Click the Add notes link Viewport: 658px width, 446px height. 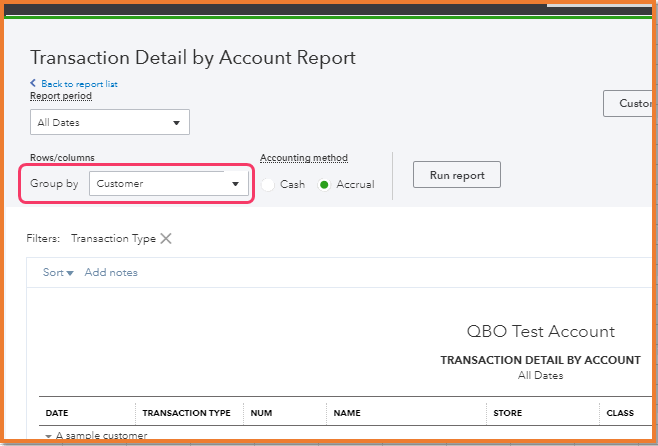tap(111, 272)
